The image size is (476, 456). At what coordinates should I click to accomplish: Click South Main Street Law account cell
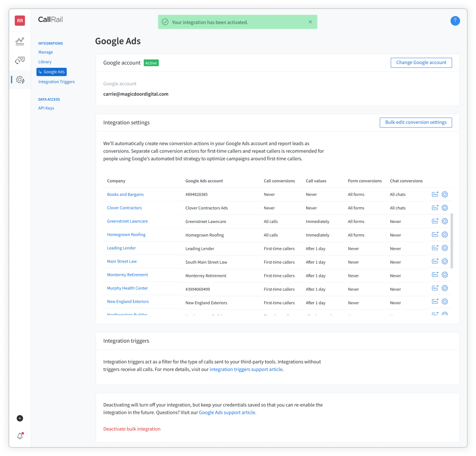pos(206,262)
